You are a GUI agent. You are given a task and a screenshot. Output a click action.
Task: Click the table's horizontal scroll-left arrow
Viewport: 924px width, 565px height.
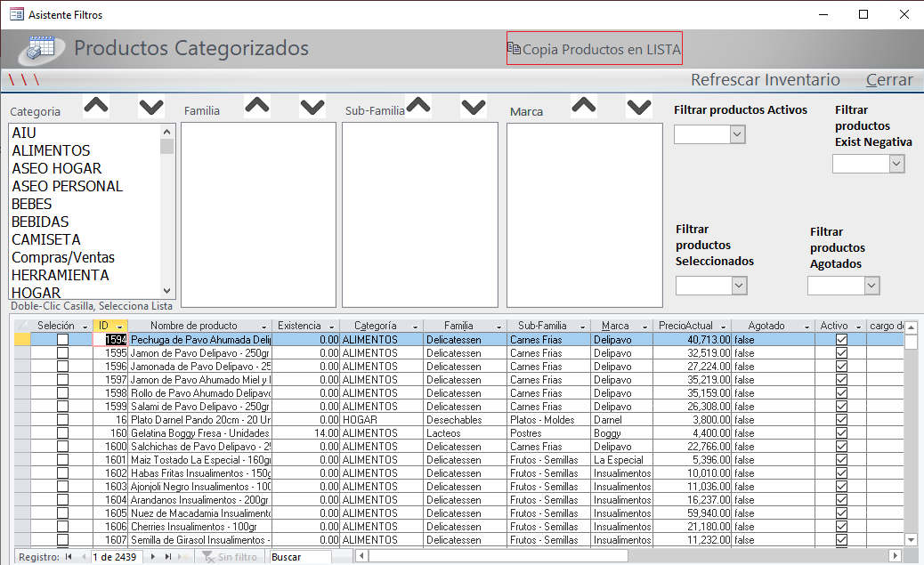click(361, 555)
